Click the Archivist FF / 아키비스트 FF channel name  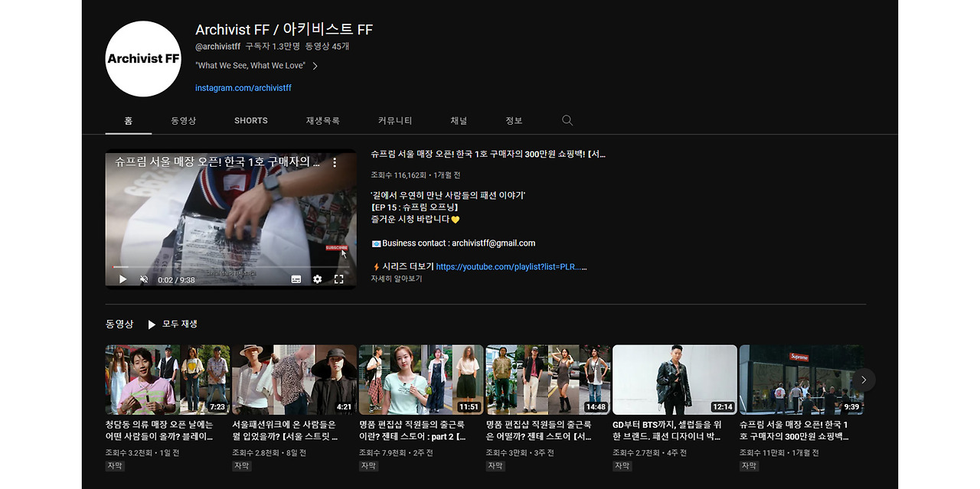(284, 30)
